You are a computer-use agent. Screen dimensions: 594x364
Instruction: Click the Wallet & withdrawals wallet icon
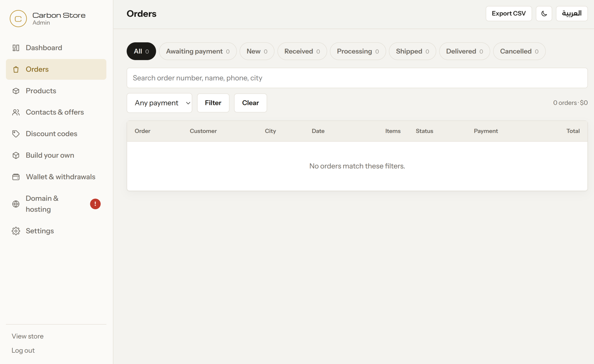click(x=16, y=177)
